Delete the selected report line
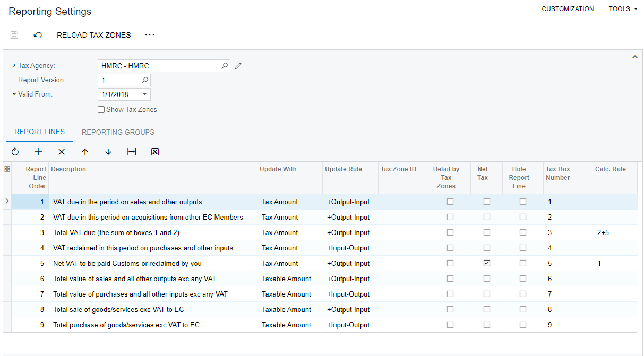This screenshot has height=356, width=644. pyautogui.click(x=62, y=152)
